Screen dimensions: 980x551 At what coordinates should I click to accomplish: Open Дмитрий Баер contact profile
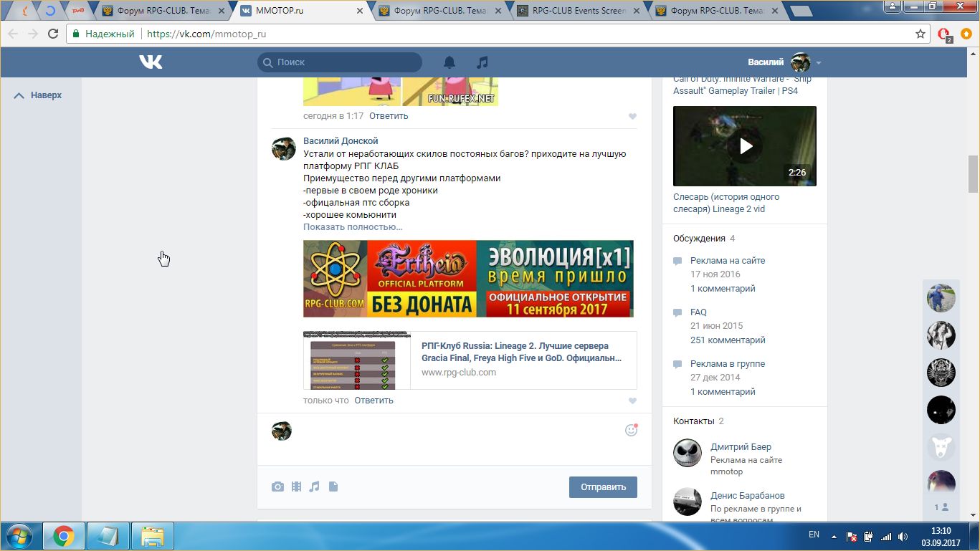click(x=741, y=446)
